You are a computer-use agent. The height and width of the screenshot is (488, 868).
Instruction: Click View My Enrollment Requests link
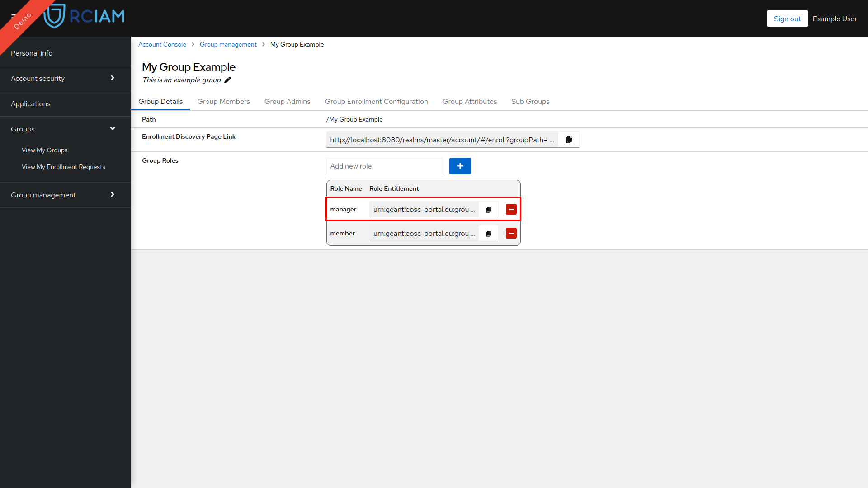pyautogui.click(x=62, y=167)
